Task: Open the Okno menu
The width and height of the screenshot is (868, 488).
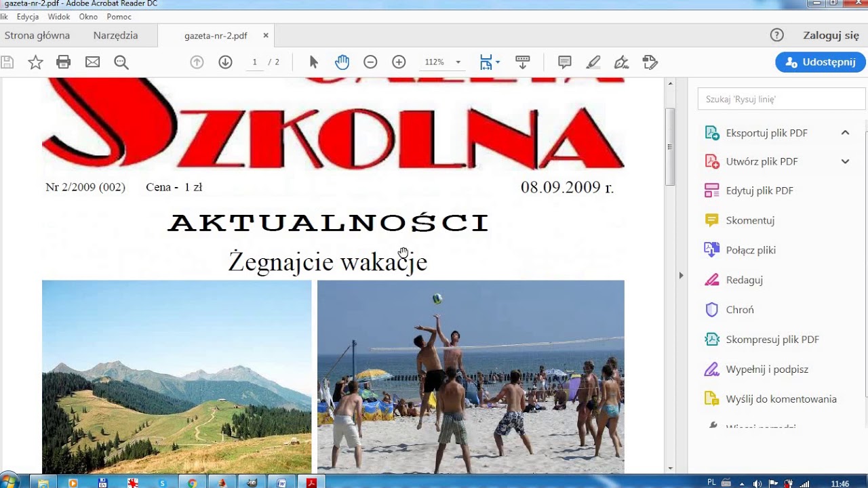Action: point(88,16)
